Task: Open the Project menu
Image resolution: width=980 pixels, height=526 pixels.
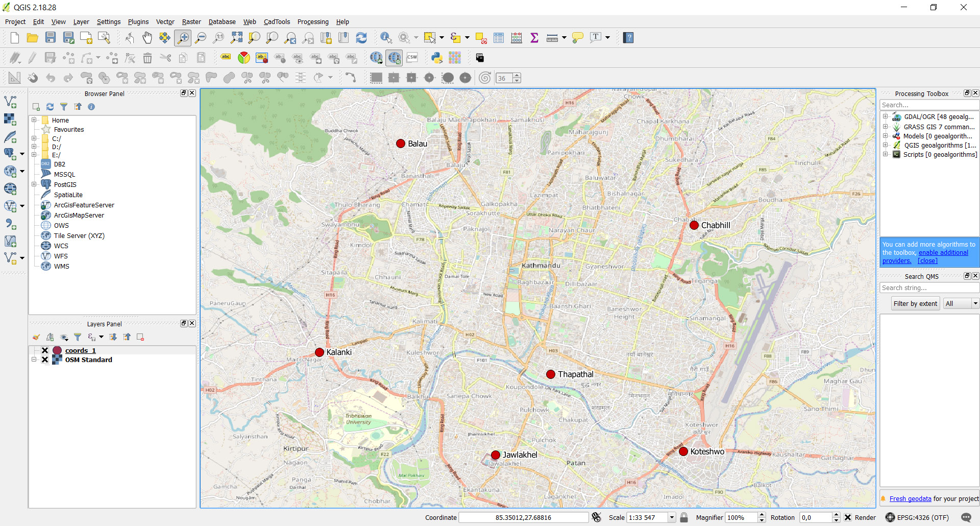Action: point(15,22)
